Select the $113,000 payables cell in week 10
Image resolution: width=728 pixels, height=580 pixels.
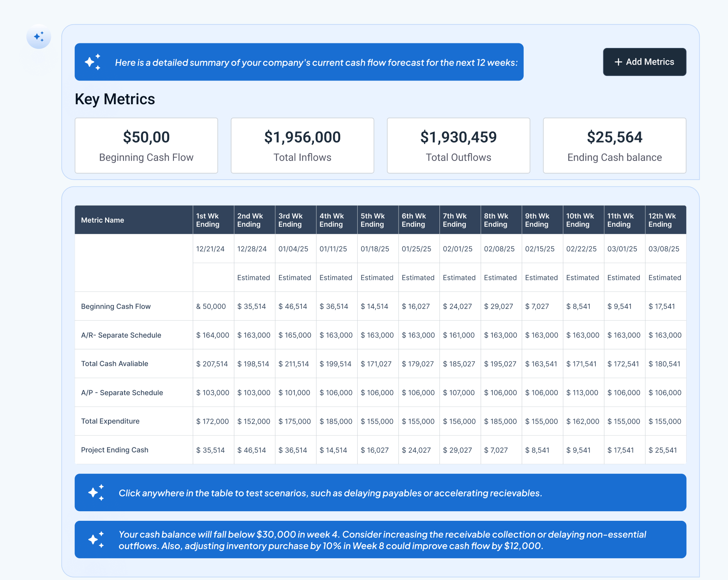pos(583,392)
